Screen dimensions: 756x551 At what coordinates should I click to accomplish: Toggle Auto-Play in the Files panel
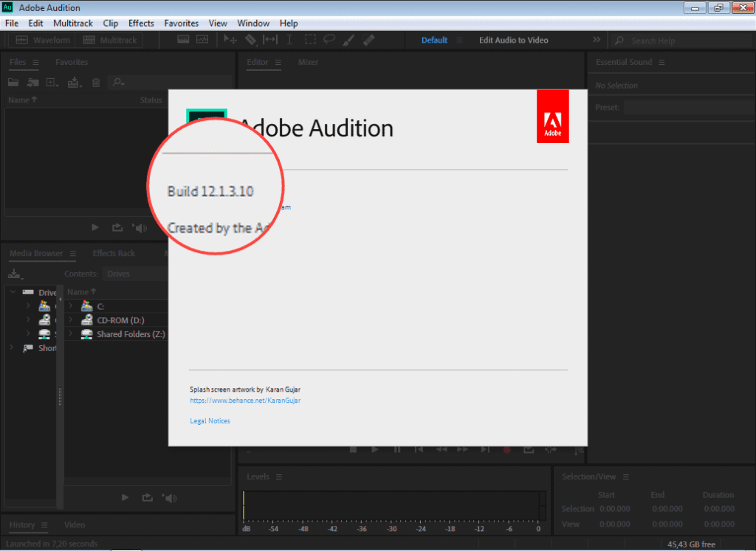[x=140, y=228]
